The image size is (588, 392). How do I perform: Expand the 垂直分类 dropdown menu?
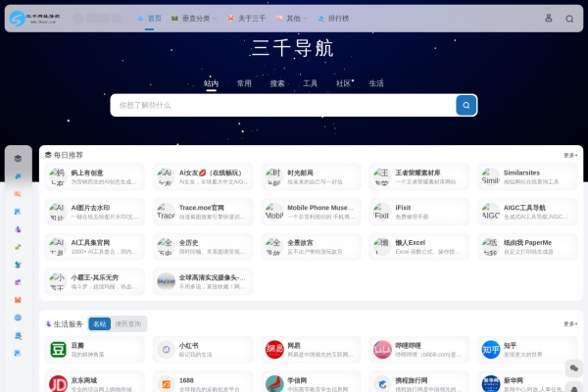[194, 18]
